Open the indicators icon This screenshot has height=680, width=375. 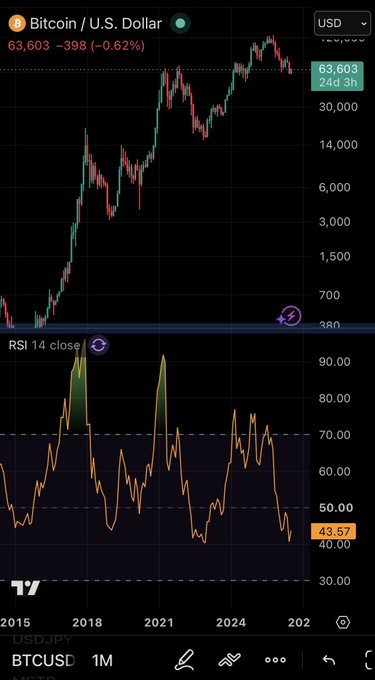pyautogui.click(x=230, y=660)
